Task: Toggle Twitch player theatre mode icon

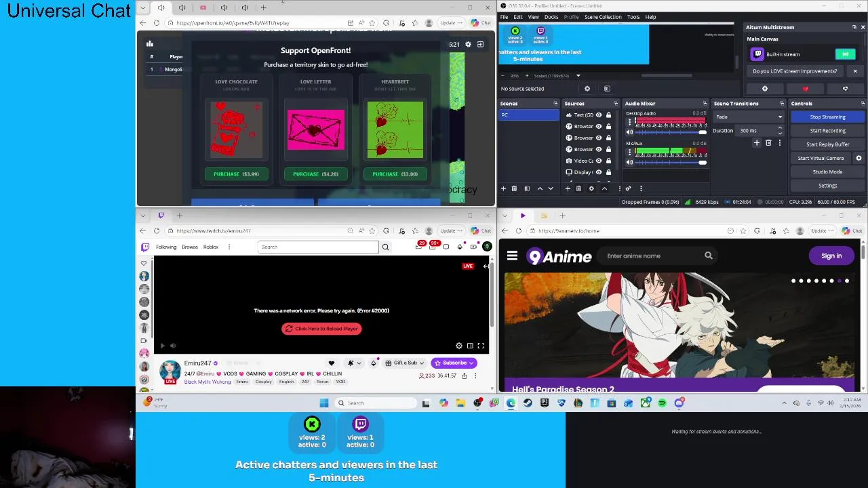Action: (x=470, y=346)
